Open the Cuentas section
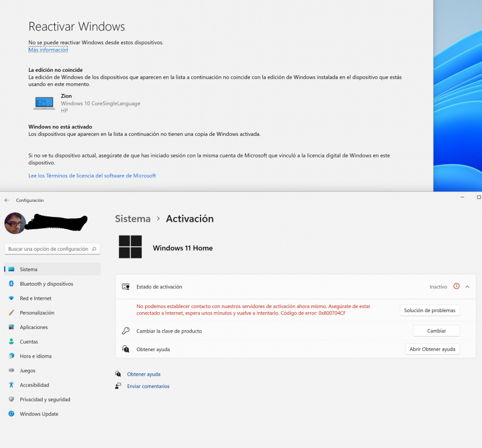 (52, 341)
